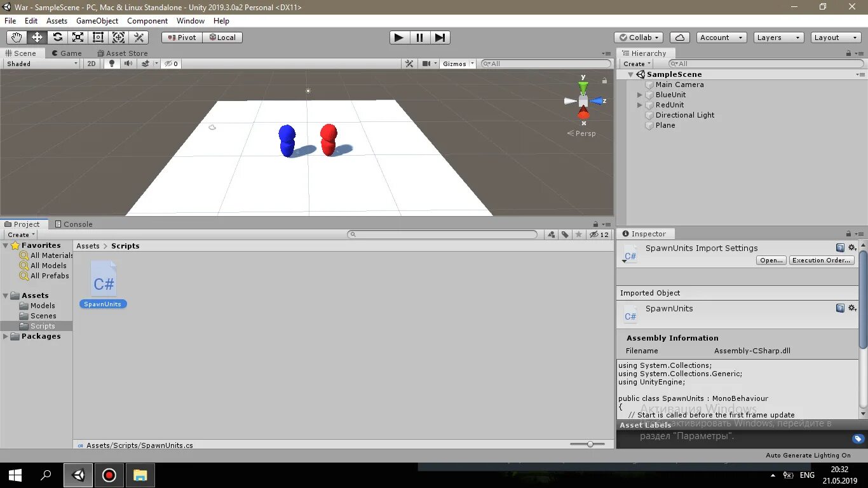Search by type in Project panel
This screenshot has height=488, width=868.
[552, 234]
